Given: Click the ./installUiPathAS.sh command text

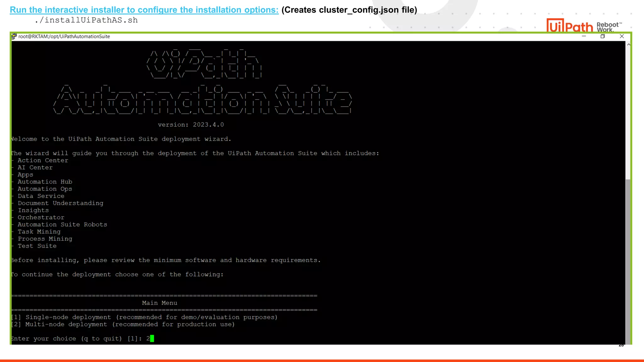Looking at the screenshot, I should pos(86,20).
